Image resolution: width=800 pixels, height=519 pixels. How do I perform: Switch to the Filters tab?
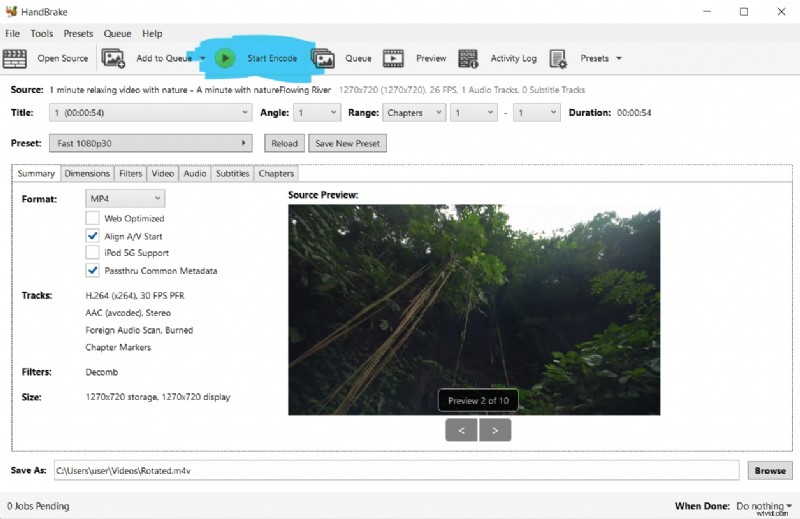coord(130,174)
